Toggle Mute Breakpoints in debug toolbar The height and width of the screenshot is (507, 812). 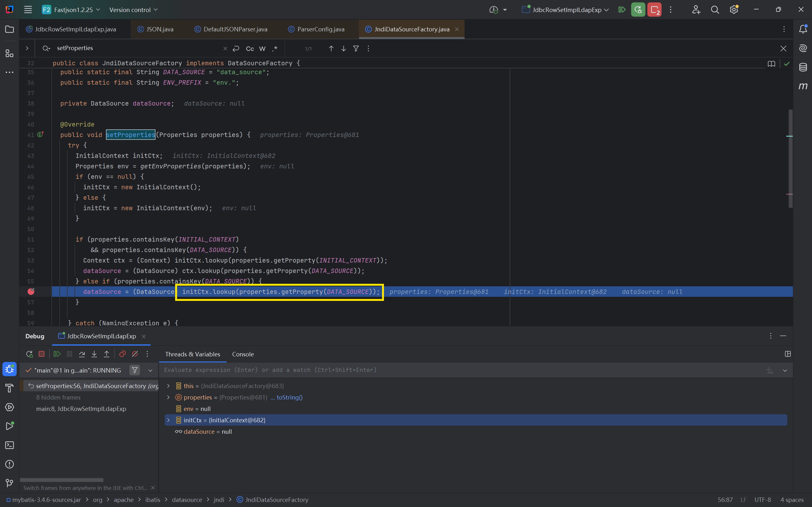coord(135,354)
